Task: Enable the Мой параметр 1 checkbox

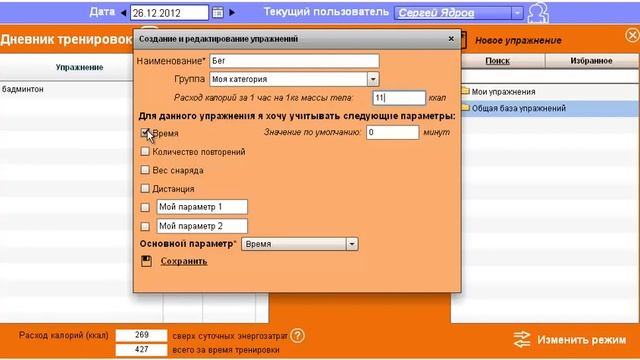Action: pos(145,207)
